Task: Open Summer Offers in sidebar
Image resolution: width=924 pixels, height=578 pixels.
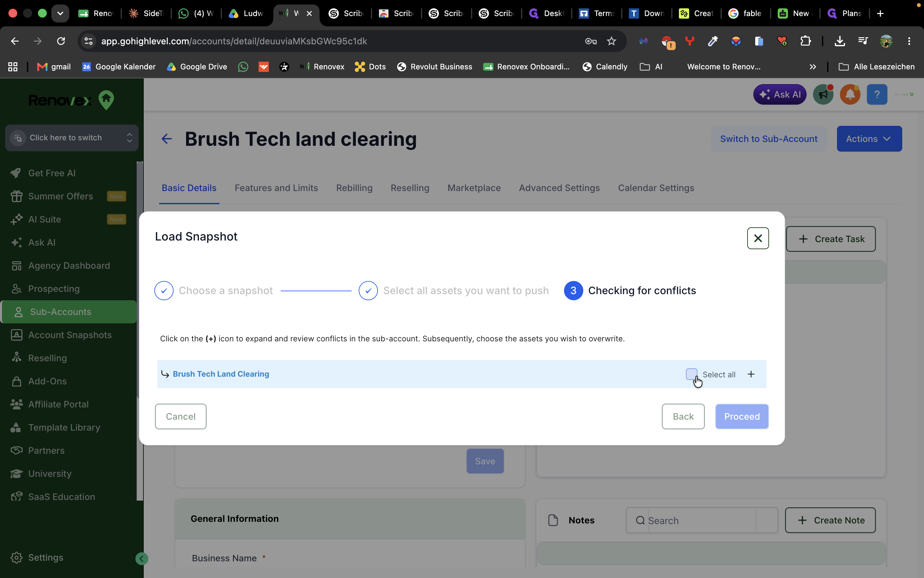Action: 69,196
